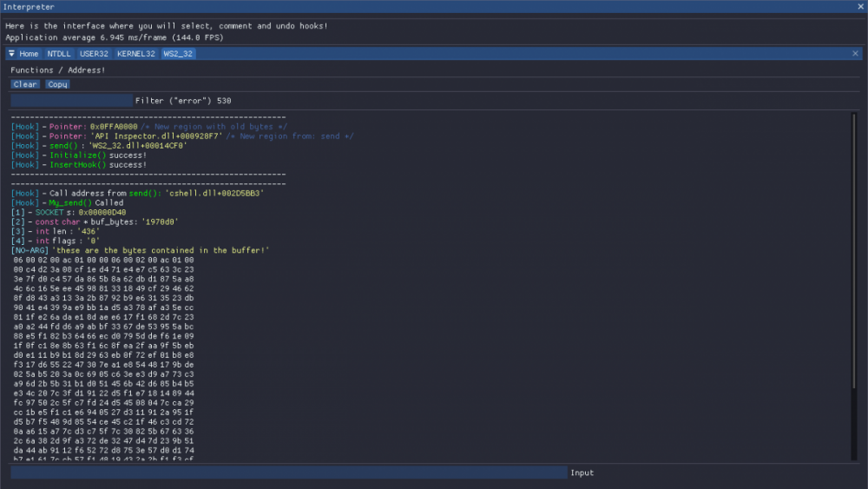Close the inner hooks panel
Viewport: 868px width, 489px height.
coord(855,54)
